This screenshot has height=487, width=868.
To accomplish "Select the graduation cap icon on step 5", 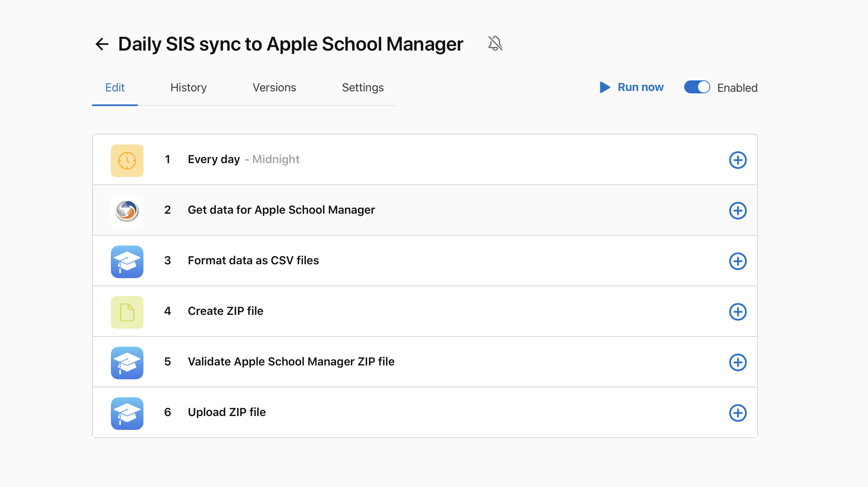I will point(127,363).
